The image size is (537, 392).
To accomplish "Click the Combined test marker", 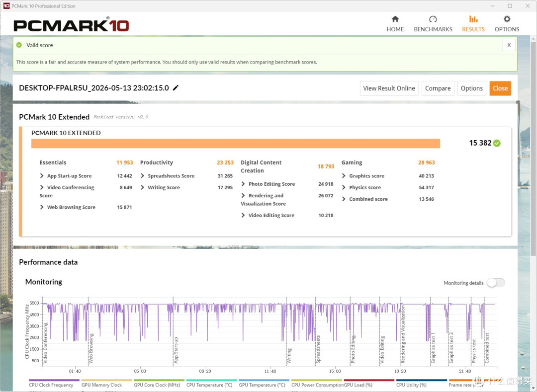I will tap(487, 348).
